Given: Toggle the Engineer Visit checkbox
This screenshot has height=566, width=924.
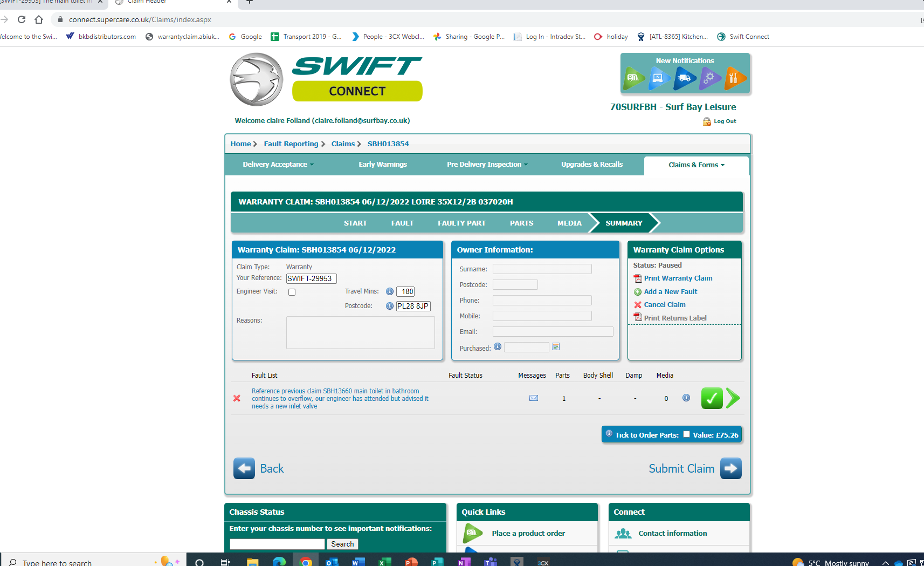Looking at the screenshot, I should pyautogui.click(x=292, y=292).
